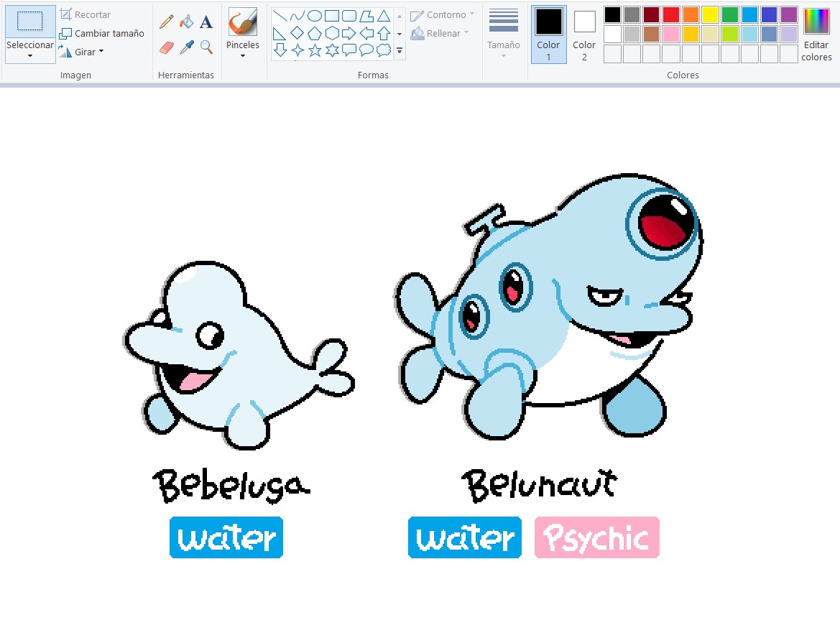840x638 pixels.
Task: Choose the Four-point star shape
Action: (297, 50)
